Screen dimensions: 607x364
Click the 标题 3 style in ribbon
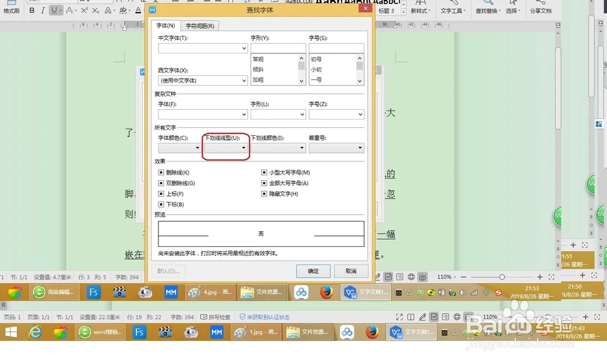(386, 11)
